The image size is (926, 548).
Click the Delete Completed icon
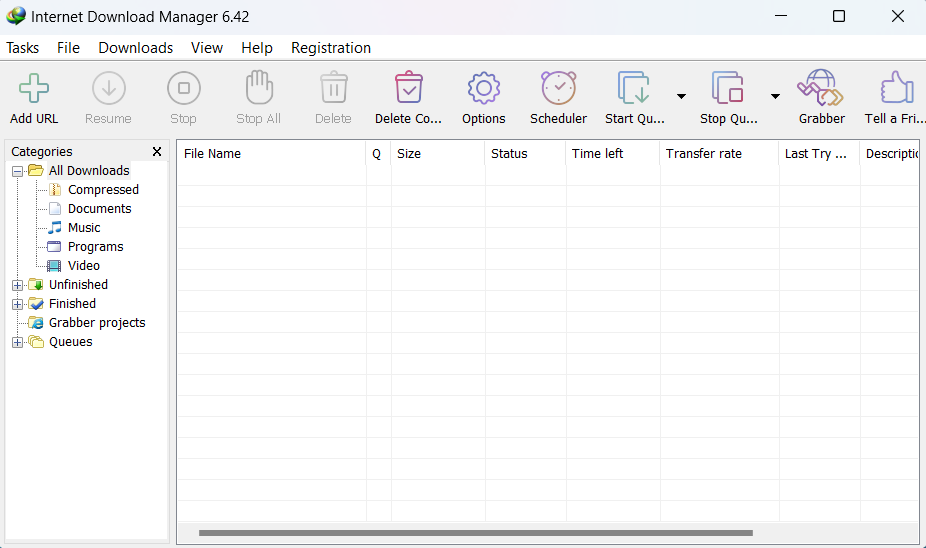pyautogui.click(x=409, y=87)
